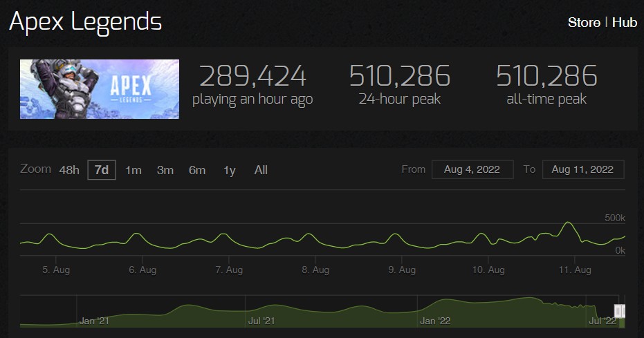Click the Zoom label
The image size is (644, 338).
click(x=36, y=169)
